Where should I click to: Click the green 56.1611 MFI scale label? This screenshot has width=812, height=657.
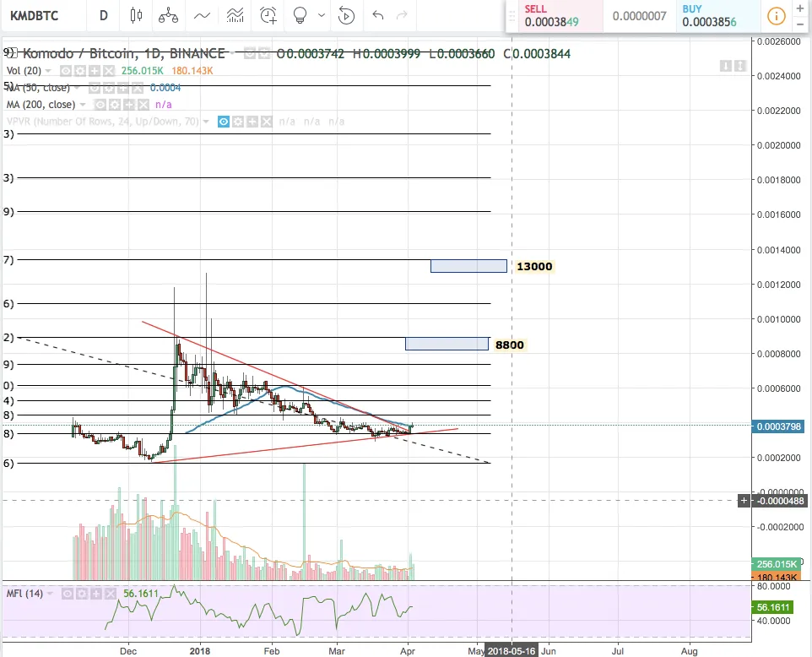772,607
